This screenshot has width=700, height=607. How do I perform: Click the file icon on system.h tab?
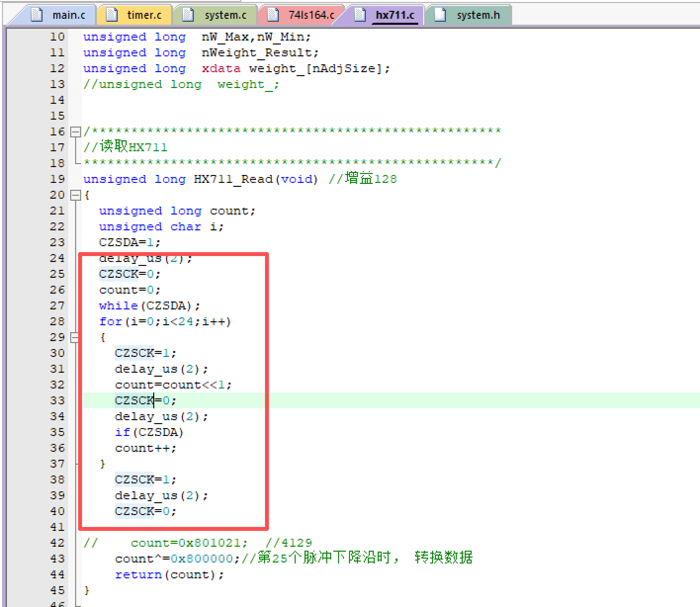(440, 15)
